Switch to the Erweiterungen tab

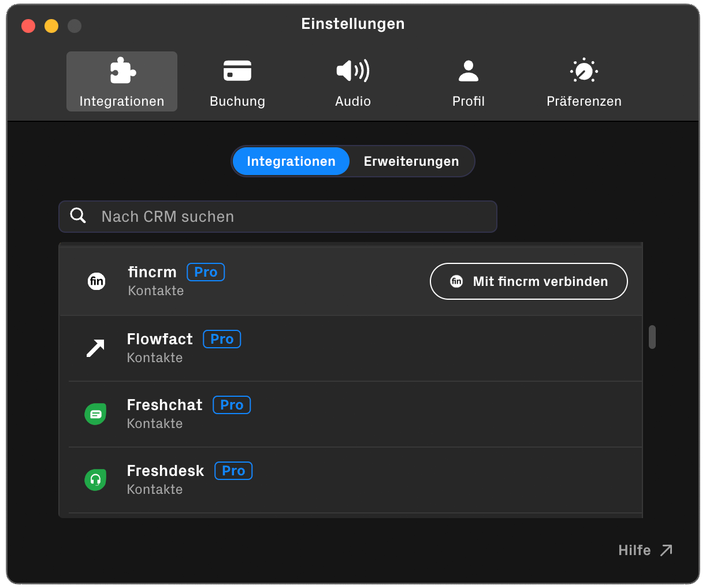[x=411, y=161]
